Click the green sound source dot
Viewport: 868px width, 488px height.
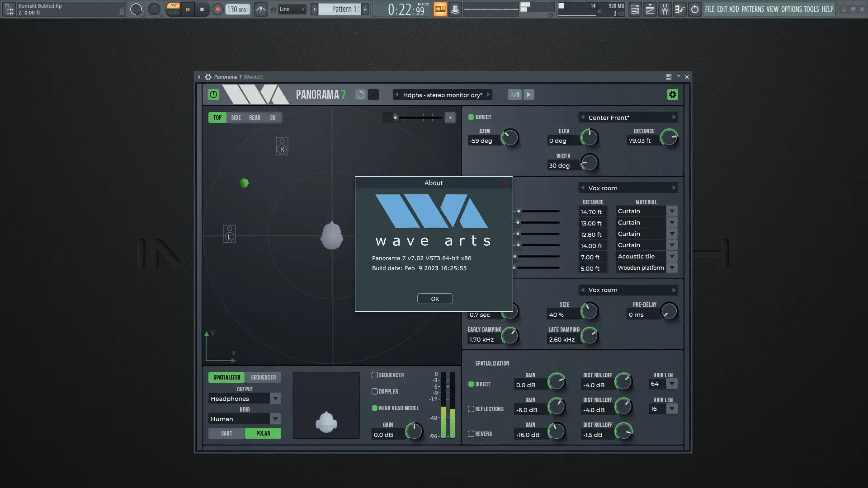point(244,183)
